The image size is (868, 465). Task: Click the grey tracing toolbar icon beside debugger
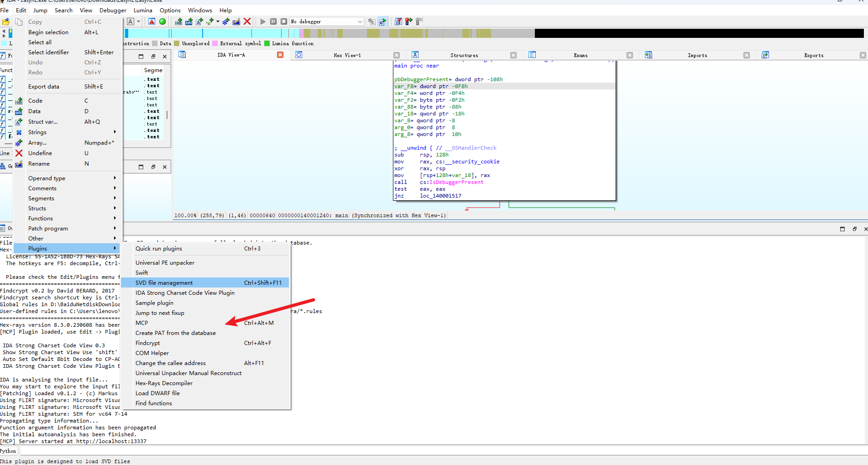click(x=372, y=21)
